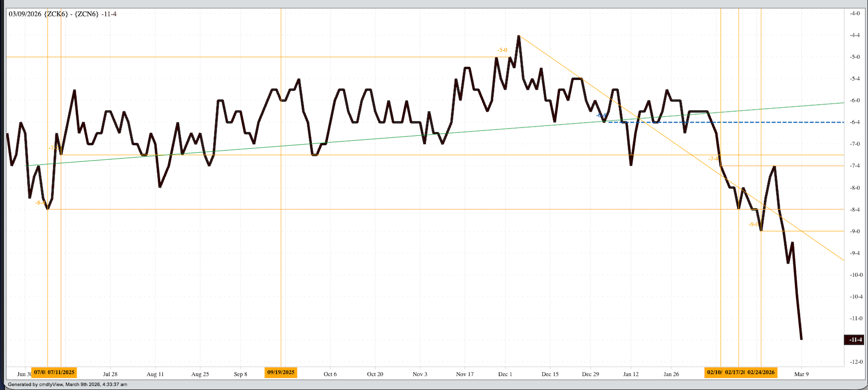Click the orange -9-0 annotation label

click(754, 225)
